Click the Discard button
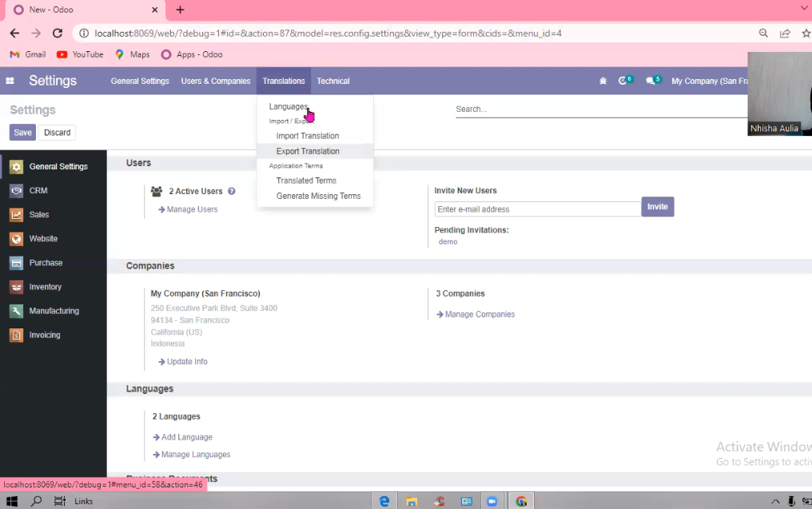The image size is (812, 509). tap(57, 133)
